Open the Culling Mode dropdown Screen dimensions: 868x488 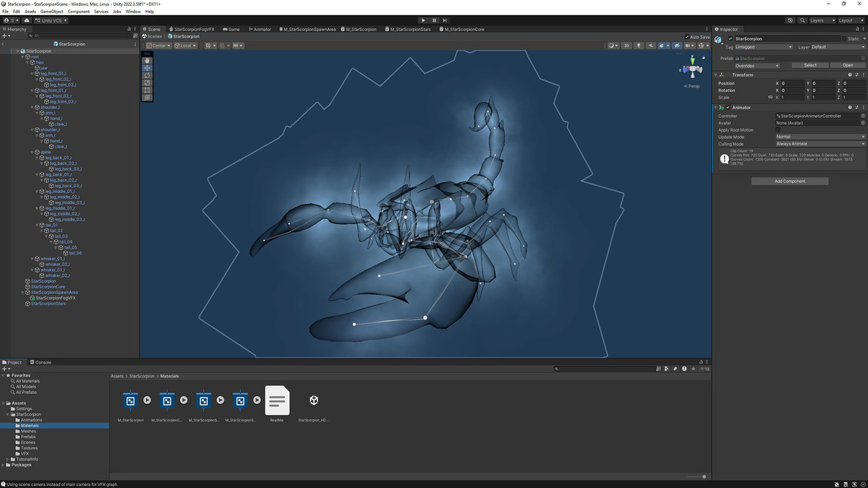tap(820, 144)
